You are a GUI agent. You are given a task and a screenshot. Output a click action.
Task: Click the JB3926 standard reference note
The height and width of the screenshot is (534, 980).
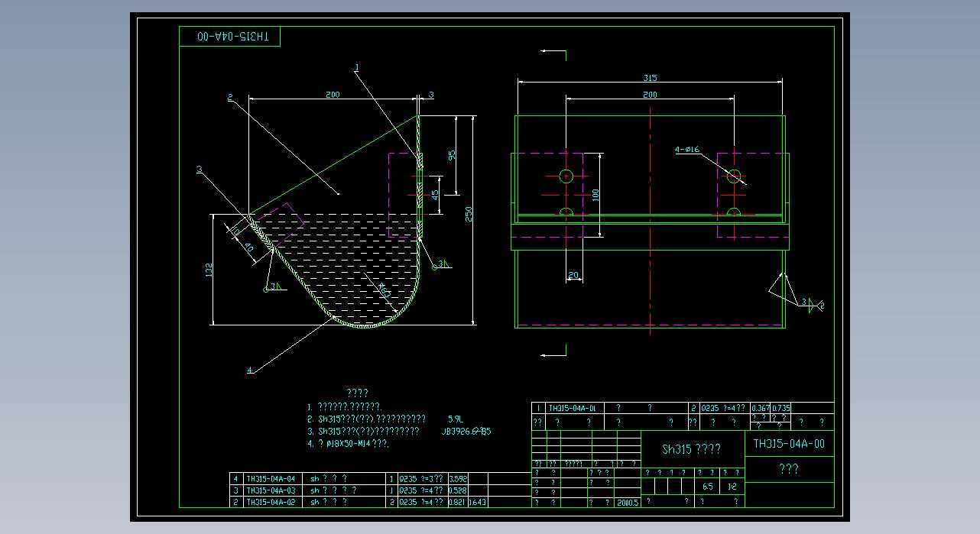click(466, 432)
